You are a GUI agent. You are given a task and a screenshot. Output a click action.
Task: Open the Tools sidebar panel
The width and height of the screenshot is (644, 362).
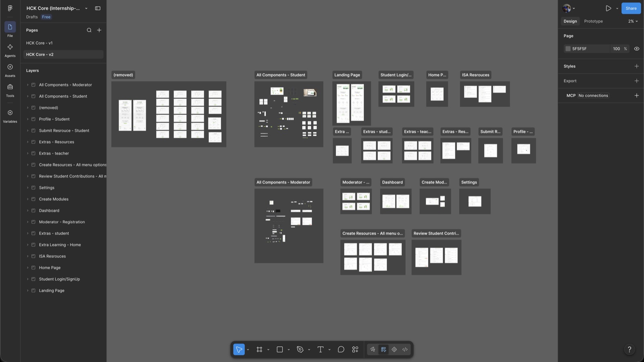point(10,87)
